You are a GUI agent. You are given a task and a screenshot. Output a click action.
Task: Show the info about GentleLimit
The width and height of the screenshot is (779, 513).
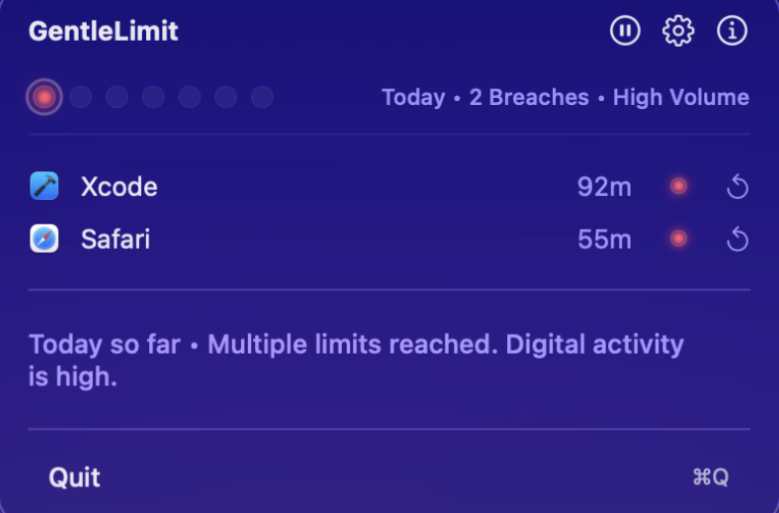[x=732, y=32]
